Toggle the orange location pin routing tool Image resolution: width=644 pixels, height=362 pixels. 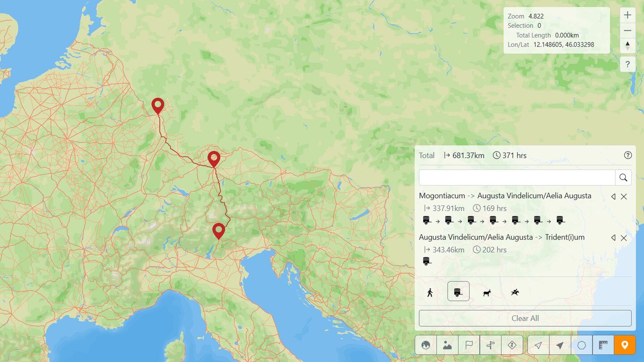pyautogui.click(x=625, y=345)
